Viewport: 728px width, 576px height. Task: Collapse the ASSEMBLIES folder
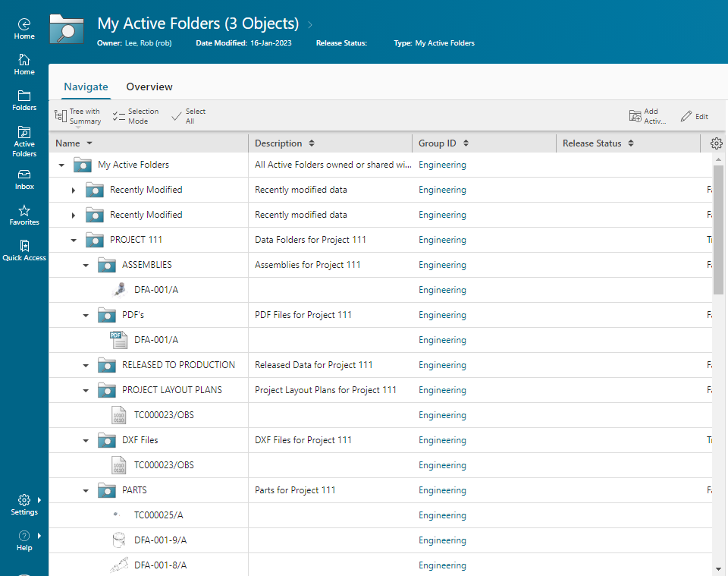click(86, 266)
